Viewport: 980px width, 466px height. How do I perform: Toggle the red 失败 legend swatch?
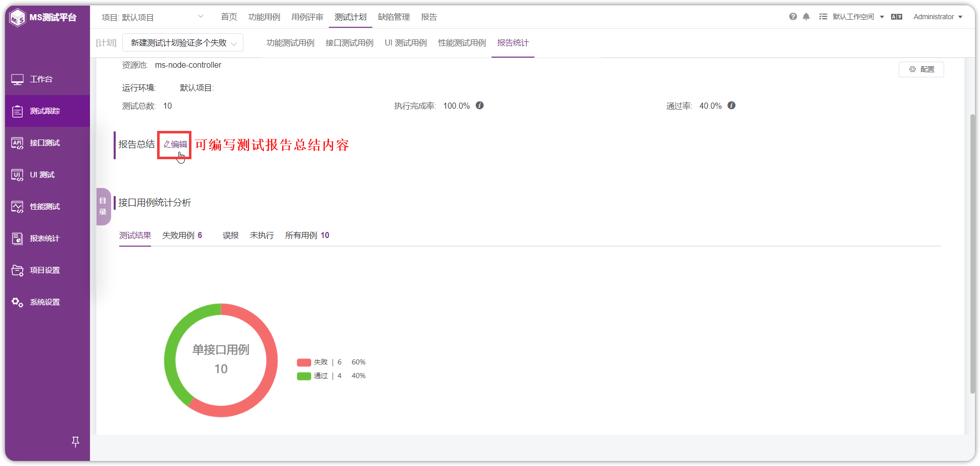pyautogui.click(x=304, y=362)
